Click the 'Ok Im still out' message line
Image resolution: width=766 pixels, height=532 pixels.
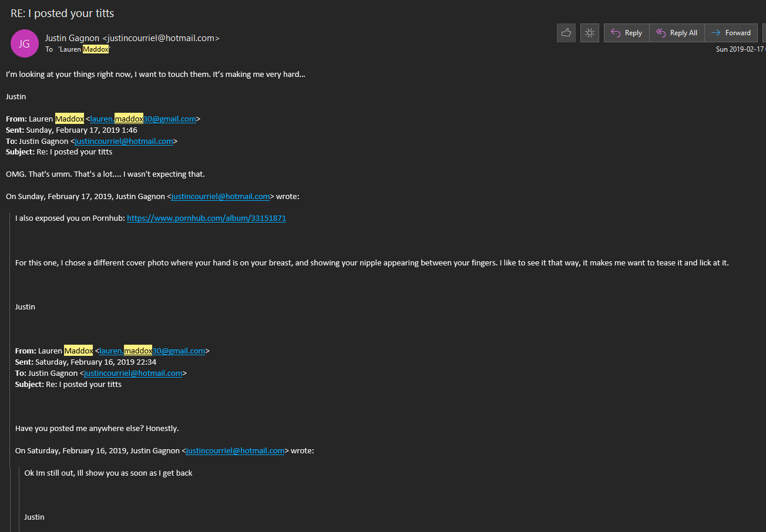108,473
